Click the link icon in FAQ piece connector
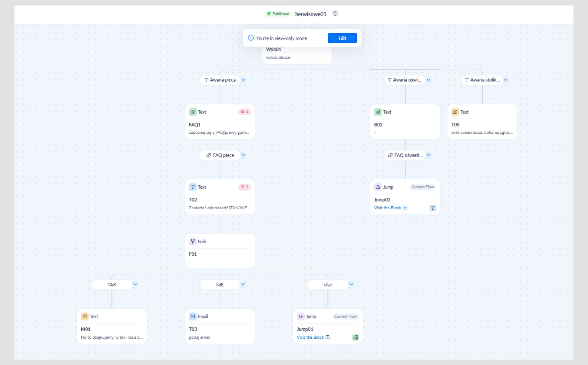This screenshot has width=588, height=365. (x=209, y=155)
